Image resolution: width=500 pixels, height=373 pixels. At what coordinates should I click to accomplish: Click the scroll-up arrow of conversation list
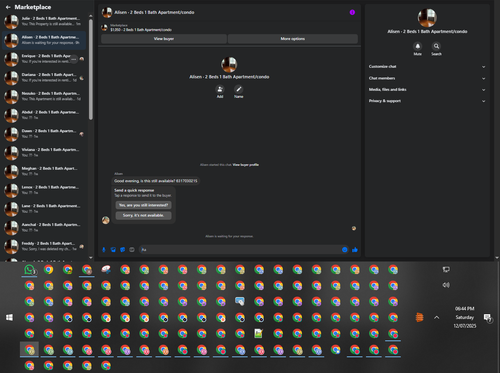click(x=91, y=16)
